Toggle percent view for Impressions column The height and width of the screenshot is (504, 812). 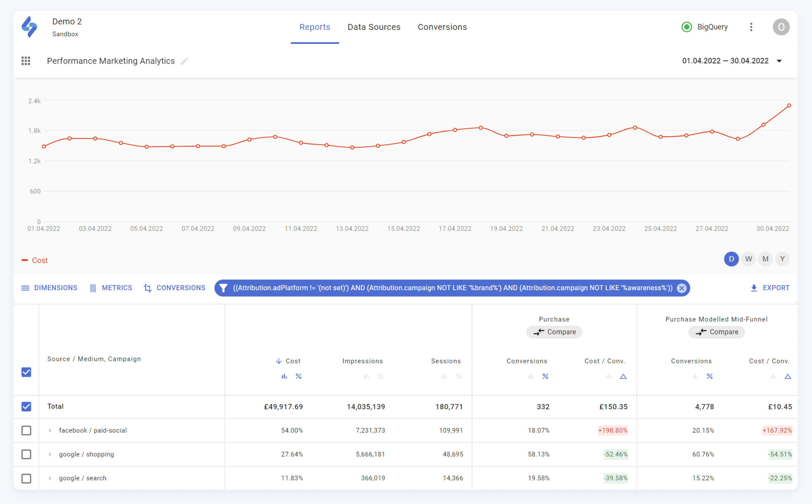381,376
